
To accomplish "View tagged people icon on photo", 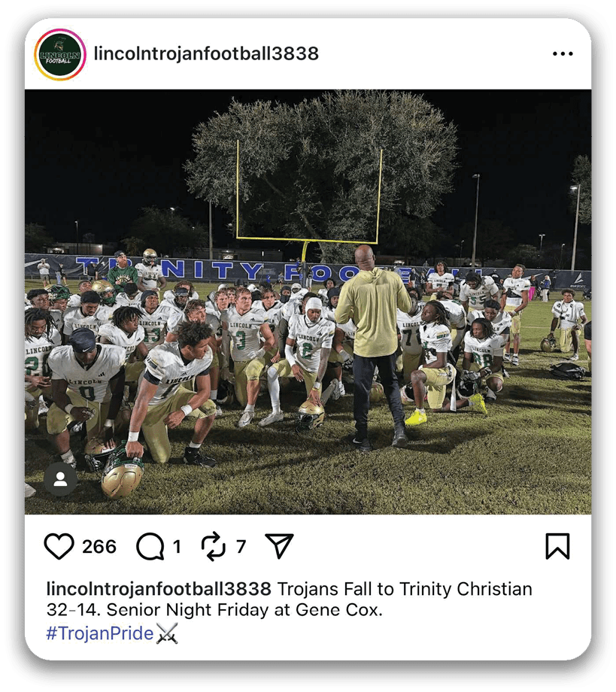I will [60, 479].
